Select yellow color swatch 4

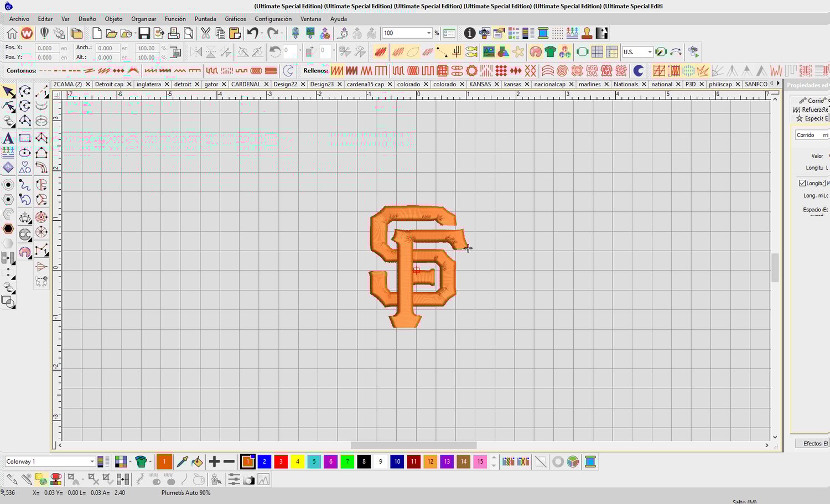pos(298,461)
